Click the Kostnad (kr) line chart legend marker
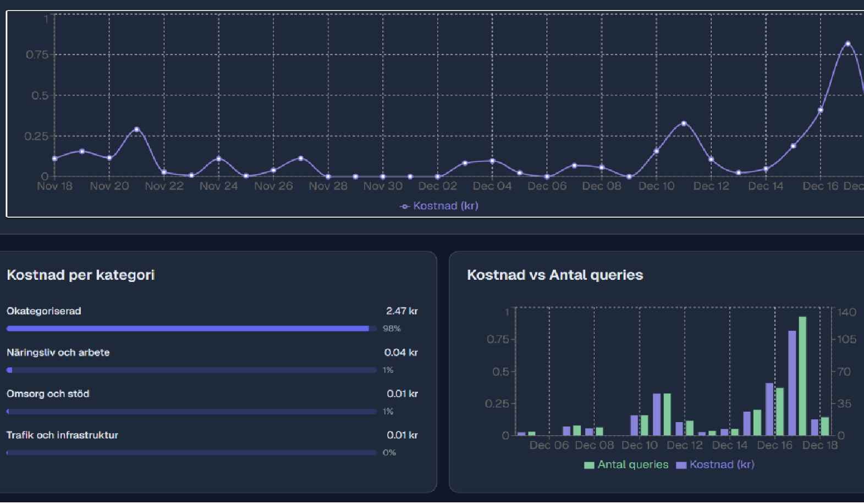The image size is (864, 504). [x=405, y=207]
